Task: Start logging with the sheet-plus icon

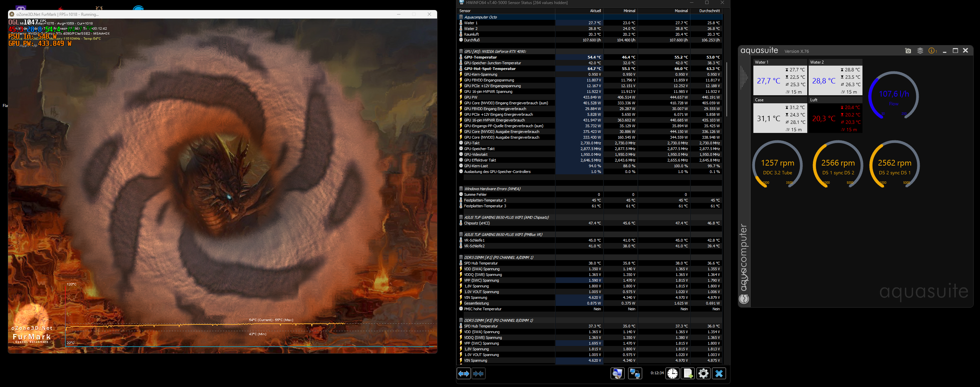Action: coord(688,374)
